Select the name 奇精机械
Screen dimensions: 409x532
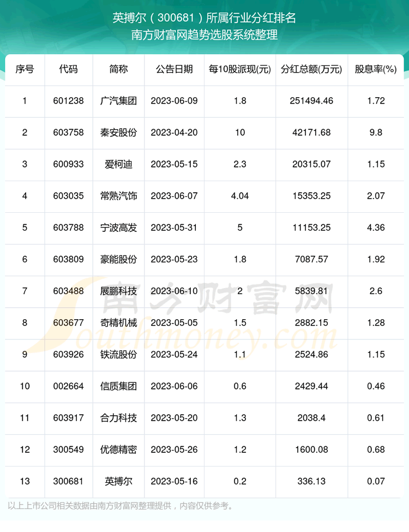118,322
